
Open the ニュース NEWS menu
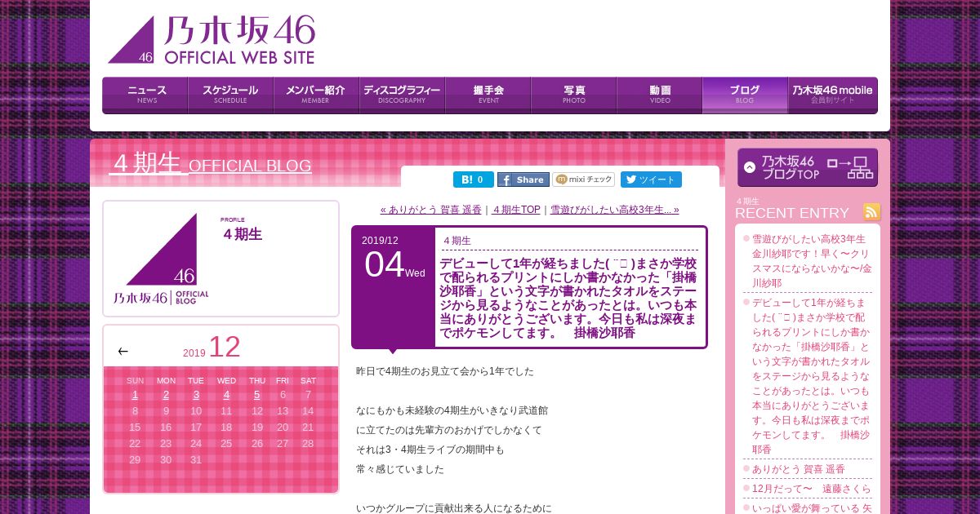(x=145, y=95)
